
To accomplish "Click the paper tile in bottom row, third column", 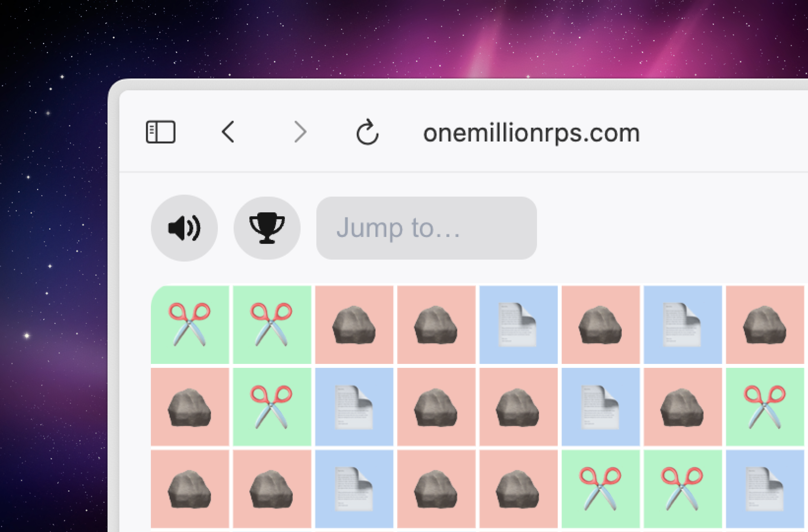I will [x=354, y=489].
